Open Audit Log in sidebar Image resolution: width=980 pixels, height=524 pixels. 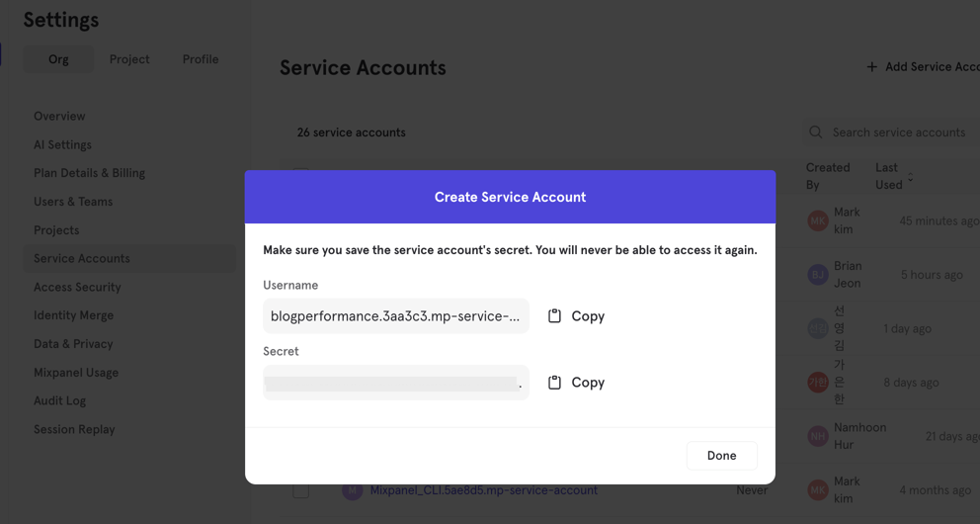(x=60, y=400)
